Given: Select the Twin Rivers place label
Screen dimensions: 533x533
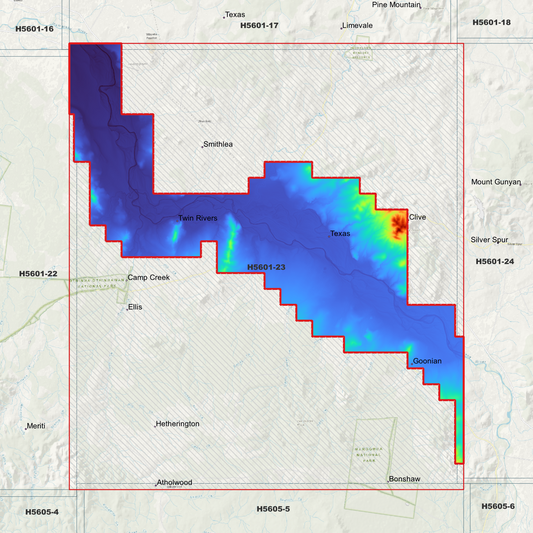Looking at the screenshot, I should (x=197, y=218).
